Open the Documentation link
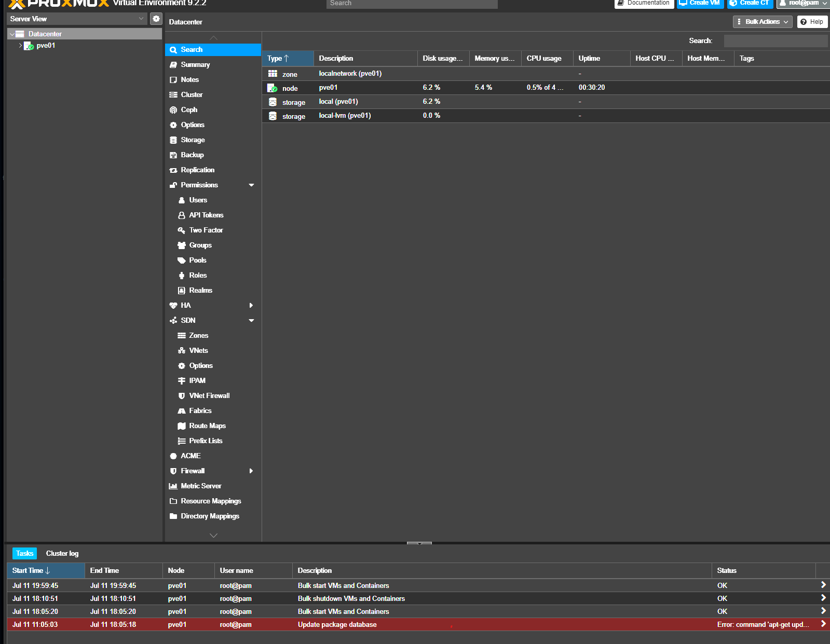This screenshot has height=644, width=830. (x=644, y=3)
